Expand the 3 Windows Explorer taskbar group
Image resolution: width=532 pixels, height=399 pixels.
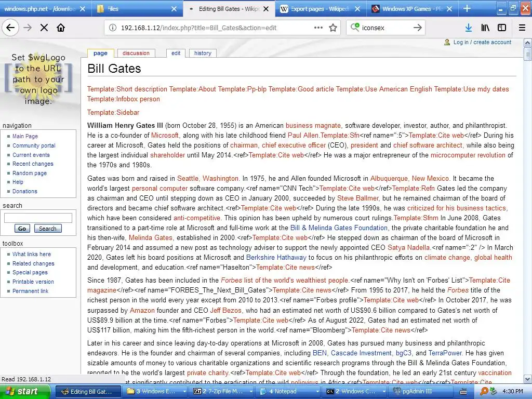tap(156, 391)
